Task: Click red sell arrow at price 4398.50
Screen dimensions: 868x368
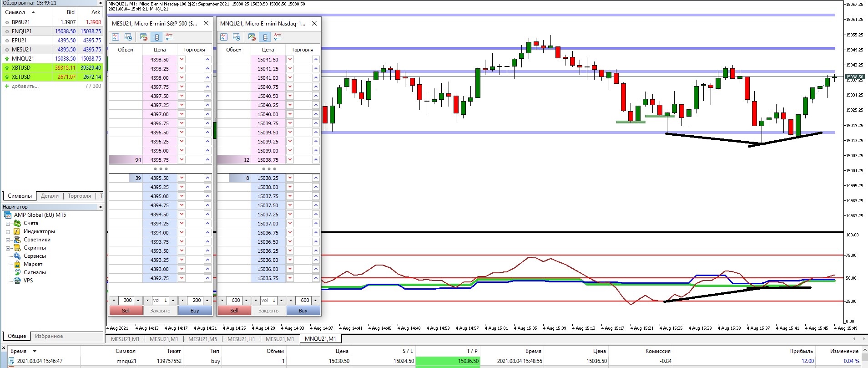Action: point(182,59)
